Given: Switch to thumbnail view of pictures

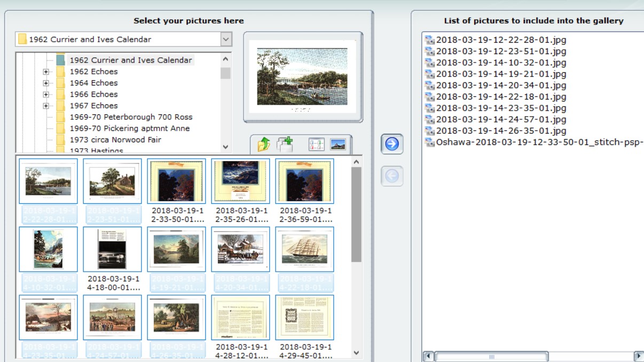Looking at the screenshot, I should tap(338, 144).
